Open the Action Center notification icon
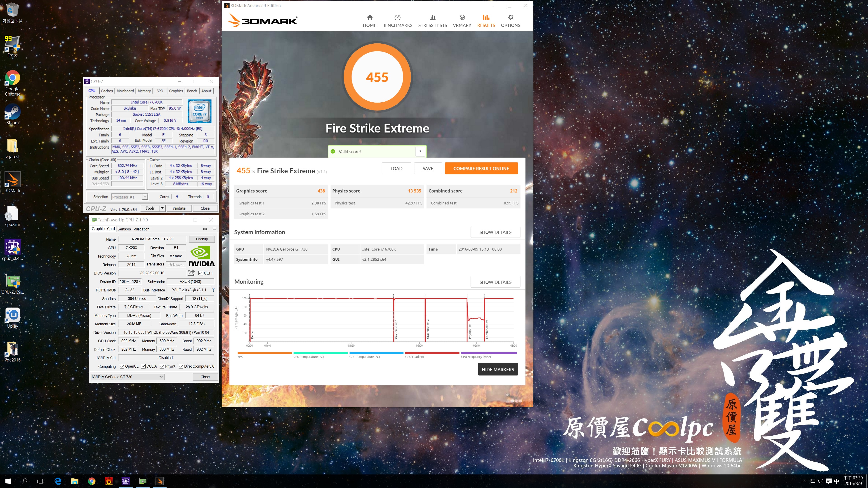The width and height of the screenshot is (868, 488). point(829,481)
